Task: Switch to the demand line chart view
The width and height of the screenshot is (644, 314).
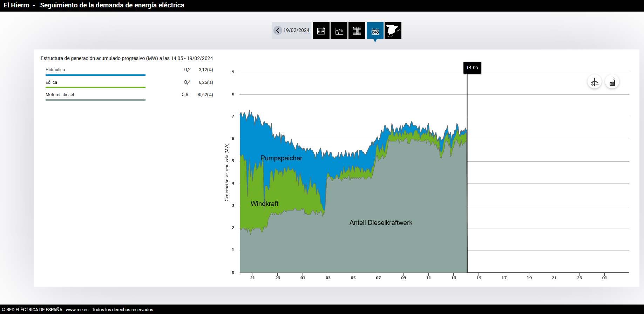Action: pyautogui.click(x=339, y=31)
